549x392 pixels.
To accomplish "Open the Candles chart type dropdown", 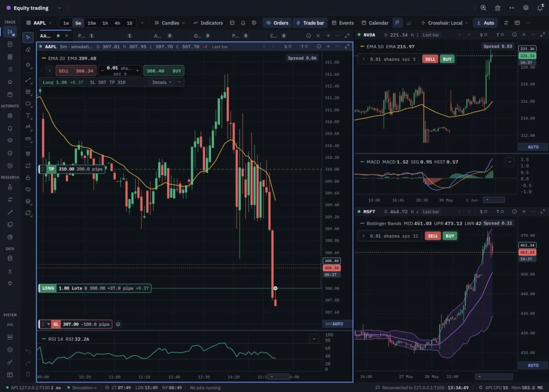I will tap(169, 23).
